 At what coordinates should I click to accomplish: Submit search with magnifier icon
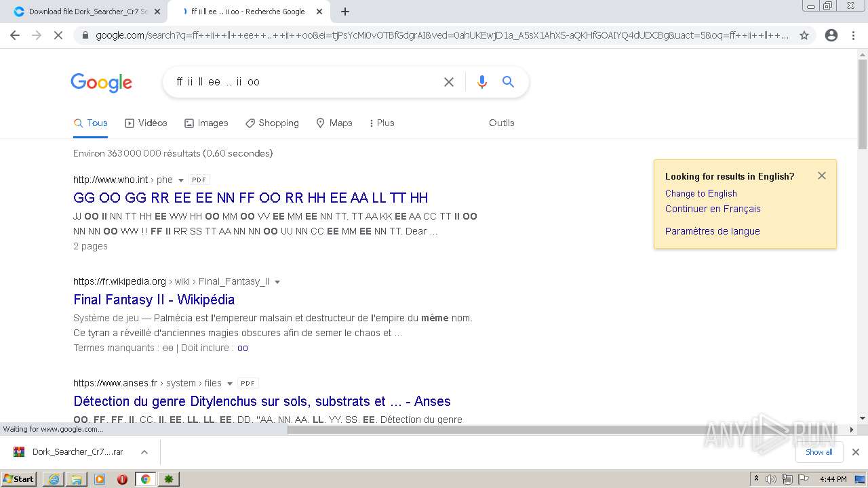508,82
